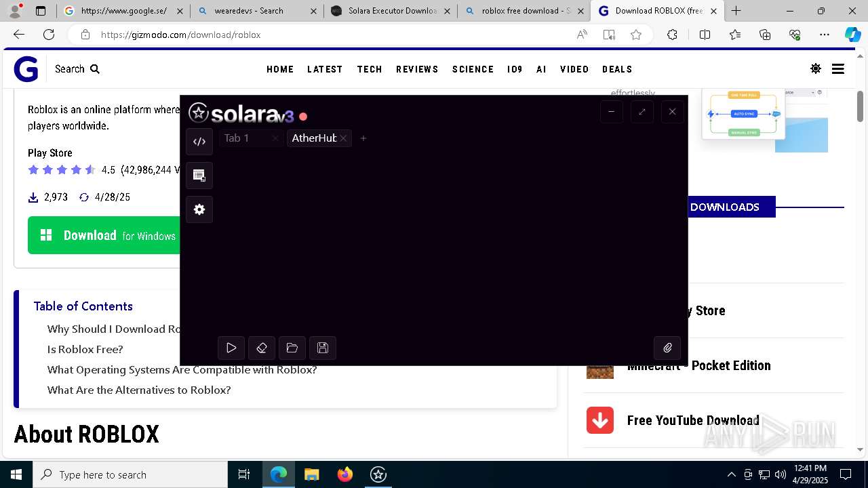Add a new Solara tab
Viewport: 868px width, 488px height.
(363, 138)
